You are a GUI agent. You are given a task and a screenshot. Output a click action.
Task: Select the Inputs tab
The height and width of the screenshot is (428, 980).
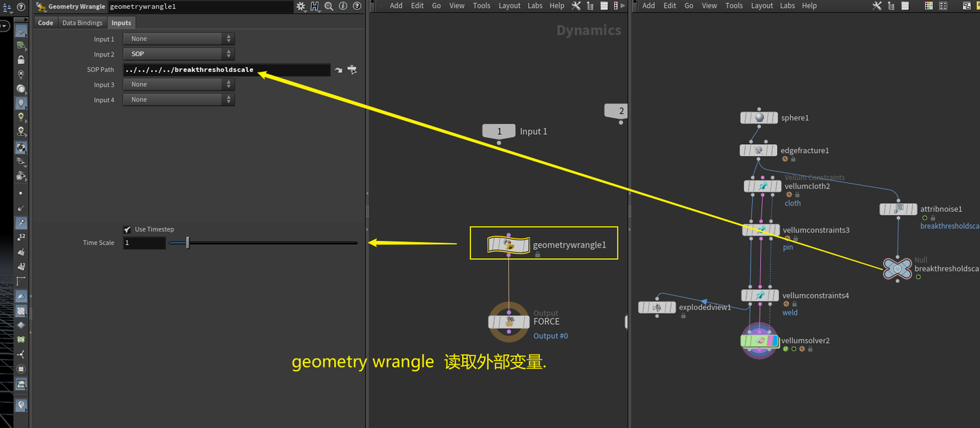point(121,22)
